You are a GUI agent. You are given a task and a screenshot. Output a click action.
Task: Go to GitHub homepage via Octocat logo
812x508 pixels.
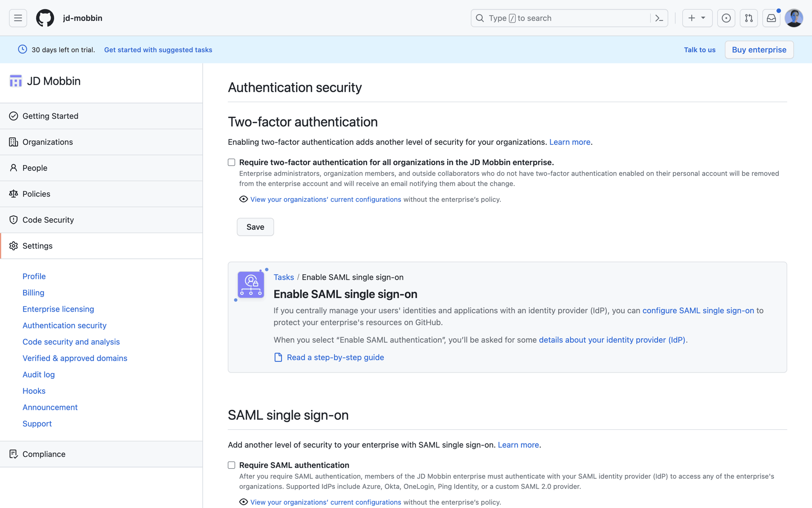click(x=45, y=18)
